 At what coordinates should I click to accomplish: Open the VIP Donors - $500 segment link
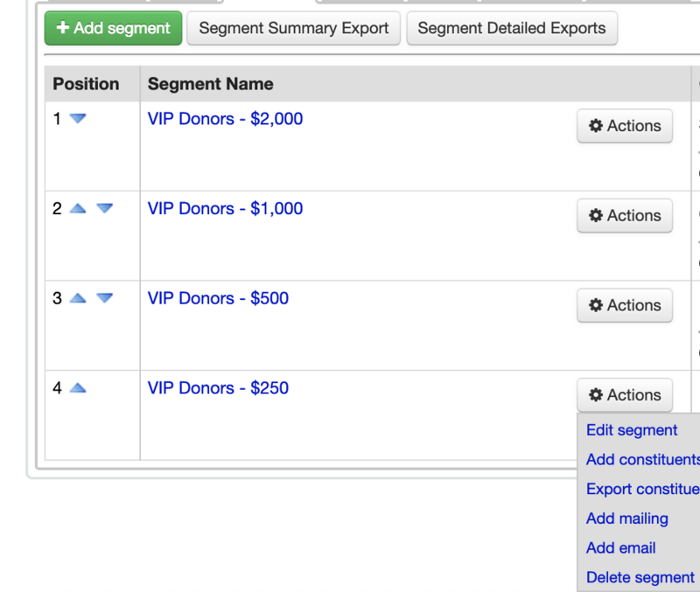click(218, 298)
